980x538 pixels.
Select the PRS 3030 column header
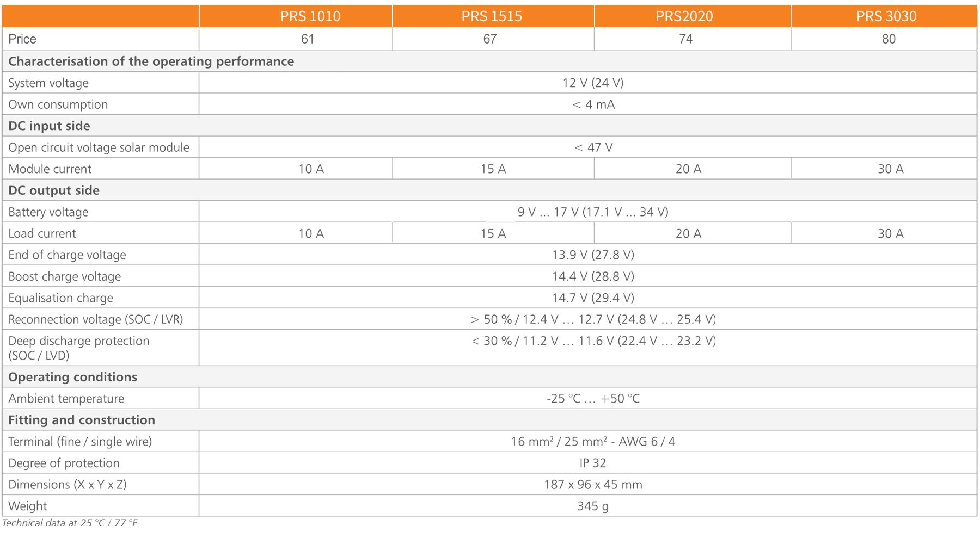pyautogui.click(x=886, y=16)
